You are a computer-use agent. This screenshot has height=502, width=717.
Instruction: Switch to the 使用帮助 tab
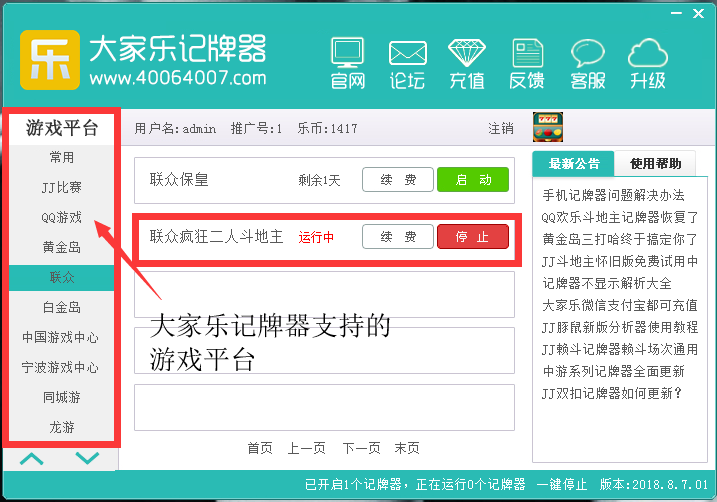coord(655,164)
